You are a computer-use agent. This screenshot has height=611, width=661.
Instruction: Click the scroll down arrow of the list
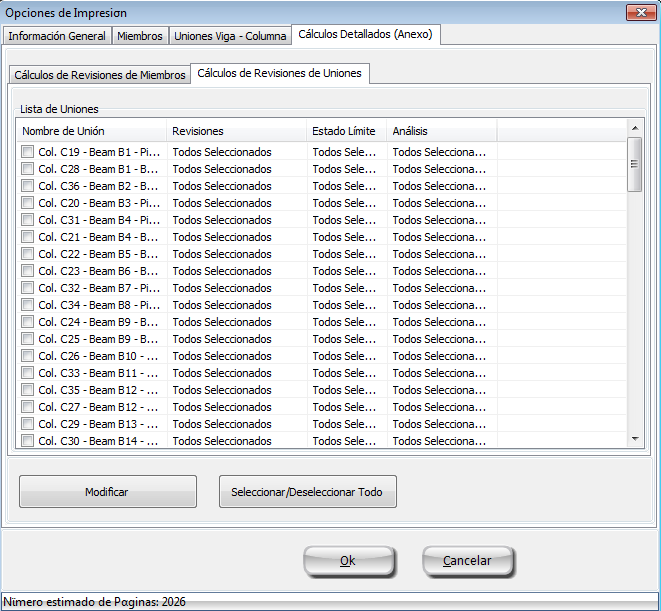coord(634,439)
